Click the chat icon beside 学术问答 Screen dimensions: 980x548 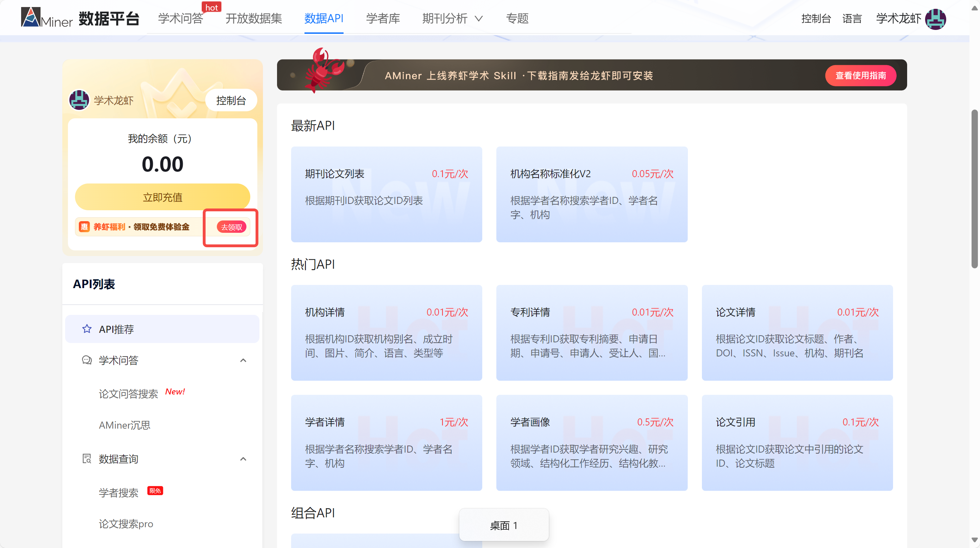pyautogui.click(x=87, y=360)
